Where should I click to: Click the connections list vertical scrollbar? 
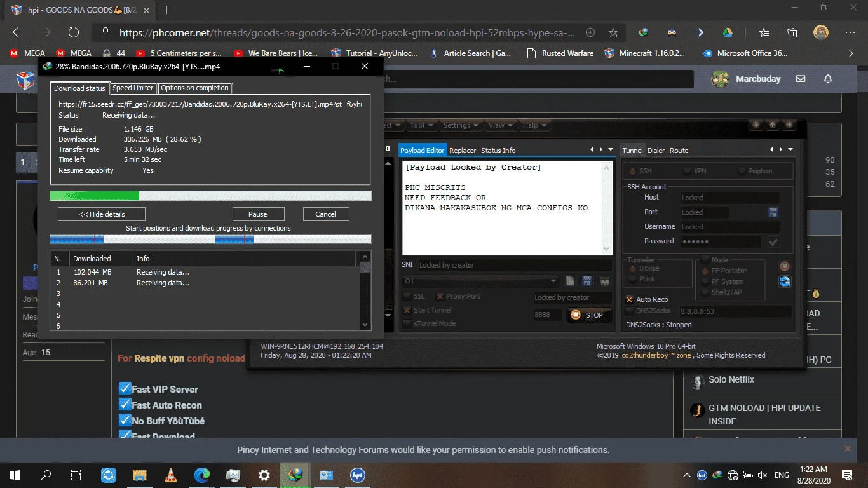click(365, 290)
